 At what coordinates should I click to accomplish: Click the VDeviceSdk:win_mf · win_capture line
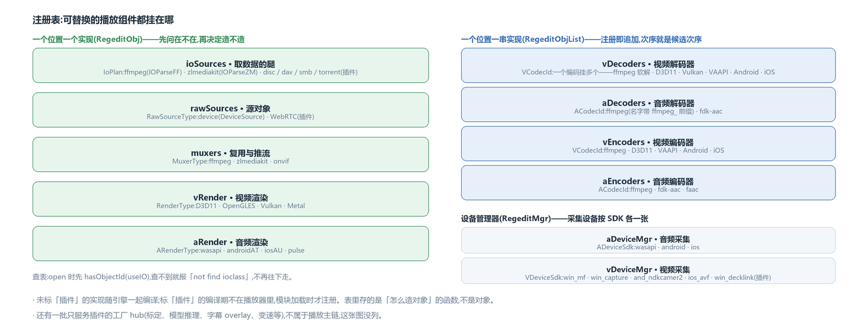[x=648, y=278]
